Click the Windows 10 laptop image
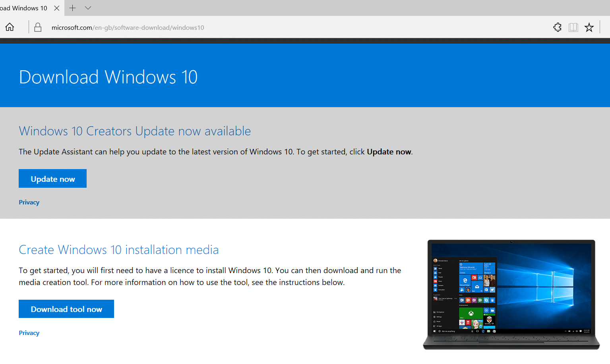This screenshot has height=364, width=610. click(x=511, y=295)
